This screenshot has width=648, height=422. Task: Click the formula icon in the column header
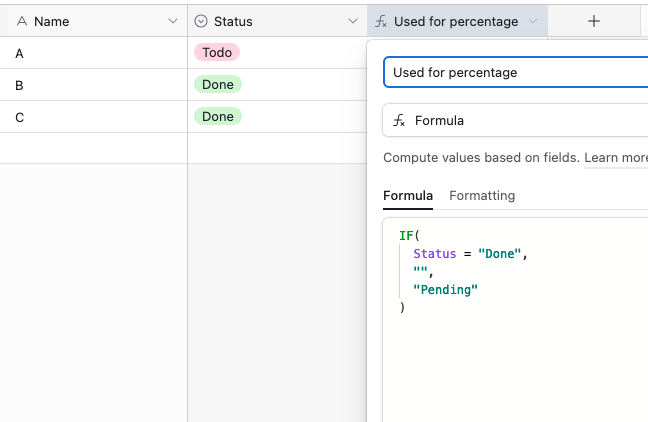click(x=381, y=21)
